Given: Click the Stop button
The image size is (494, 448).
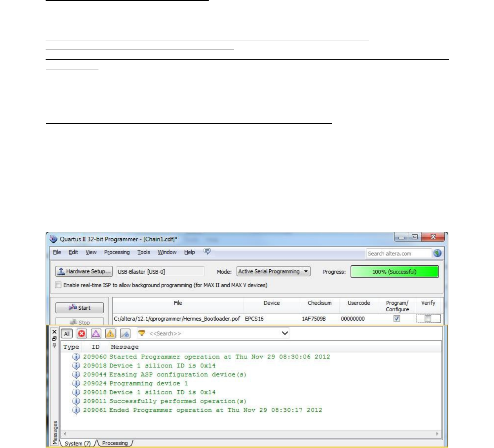Looking at the screenshot, I should click(x=80, y=321).
